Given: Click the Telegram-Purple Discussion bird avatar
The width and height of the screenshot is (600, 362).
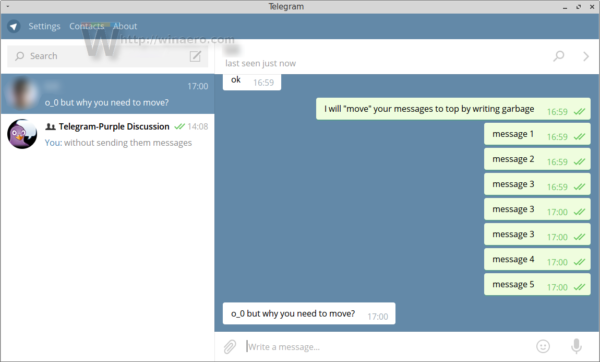Looking at the screenshot, I should tap(22, 134).
